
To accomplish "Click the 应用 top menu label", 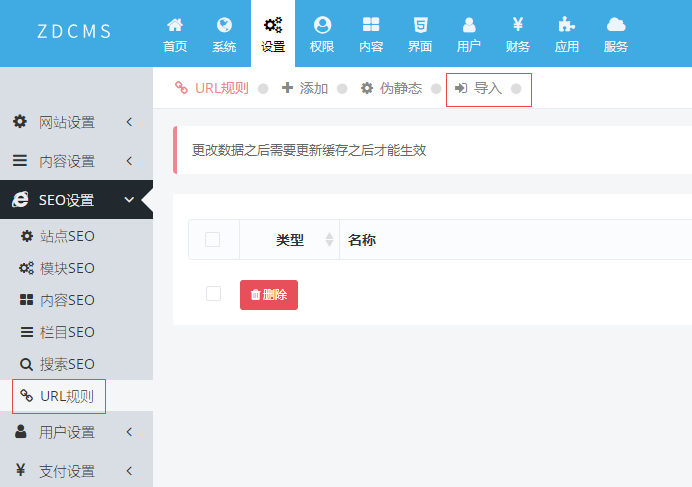I will (567, 46).
